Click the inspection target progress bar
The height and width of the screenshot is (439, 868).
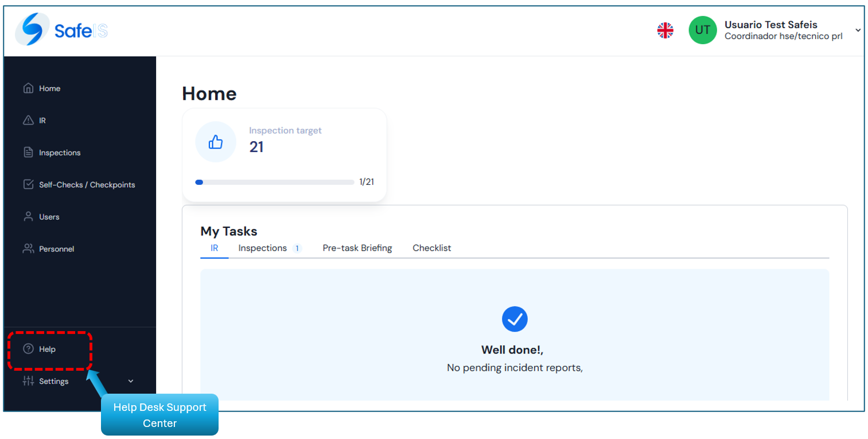coord(274,182)
